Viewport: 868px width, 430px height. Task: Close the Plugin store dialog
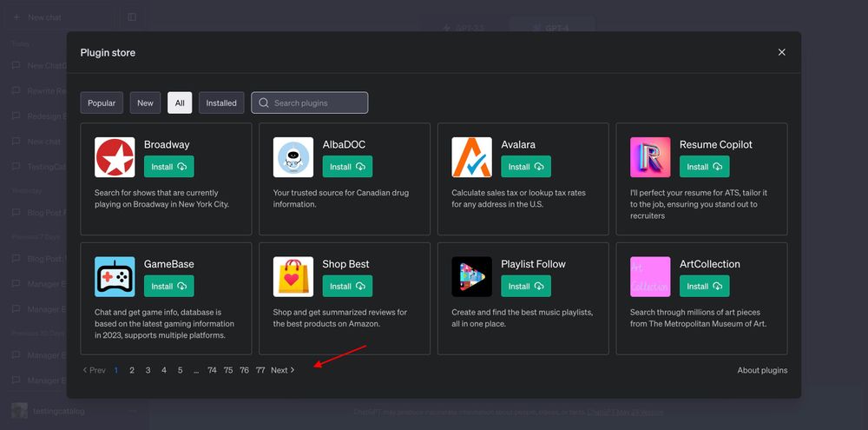coord(781,52)
